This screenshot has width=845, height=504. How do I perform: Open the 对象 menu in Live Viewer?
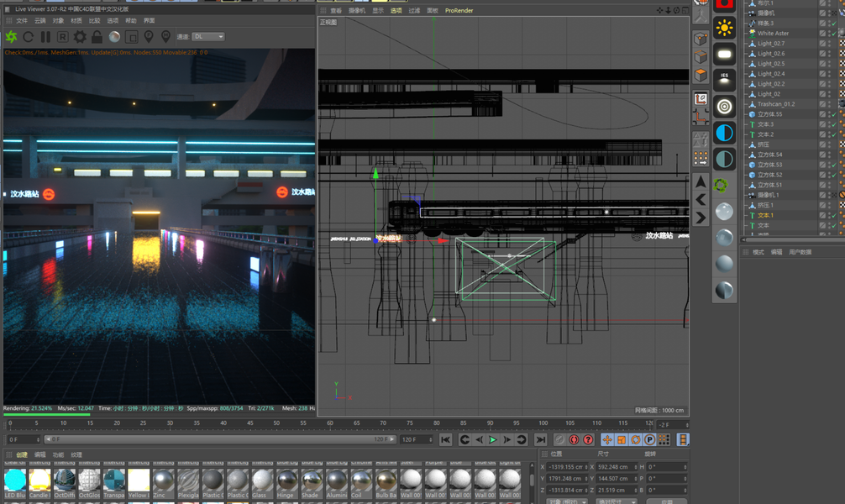pos(58,20)
